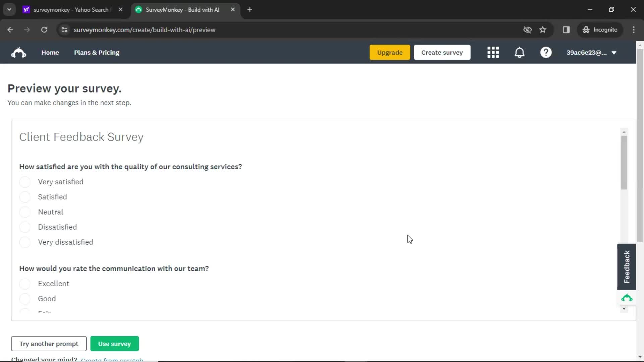644x362 pixels.
Task: Click the SurveyMonkey home logo icon
Action: [x=18, y=52]
